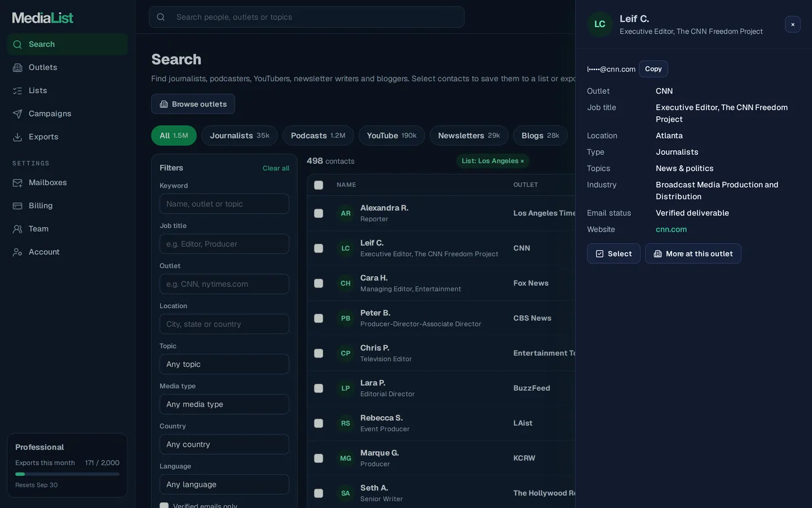The width and height of the screenshot is (812, 508).
Task: Open Billing card icon
Action: (x=17, y=206)
